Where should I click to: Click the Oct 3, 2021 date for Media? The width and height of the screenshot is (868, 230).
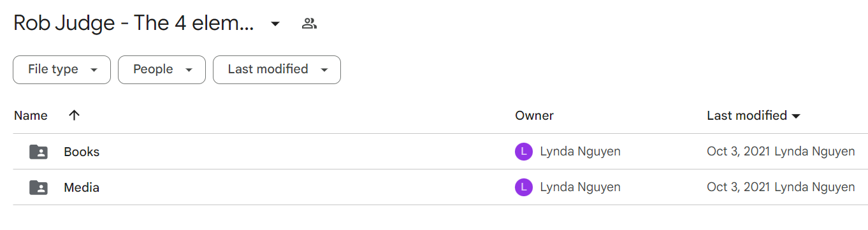pyautogui.click(x=739, y=187)
